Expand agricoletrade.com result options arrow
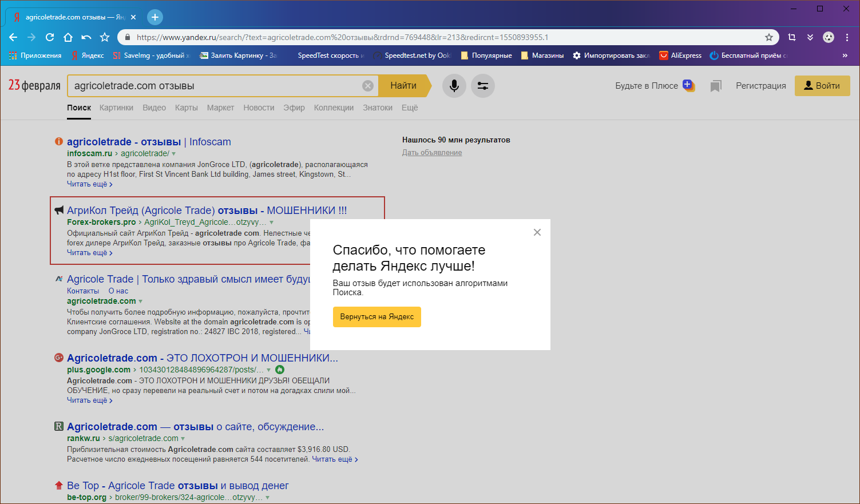This screenshot has height=504, width=860. 141,301
